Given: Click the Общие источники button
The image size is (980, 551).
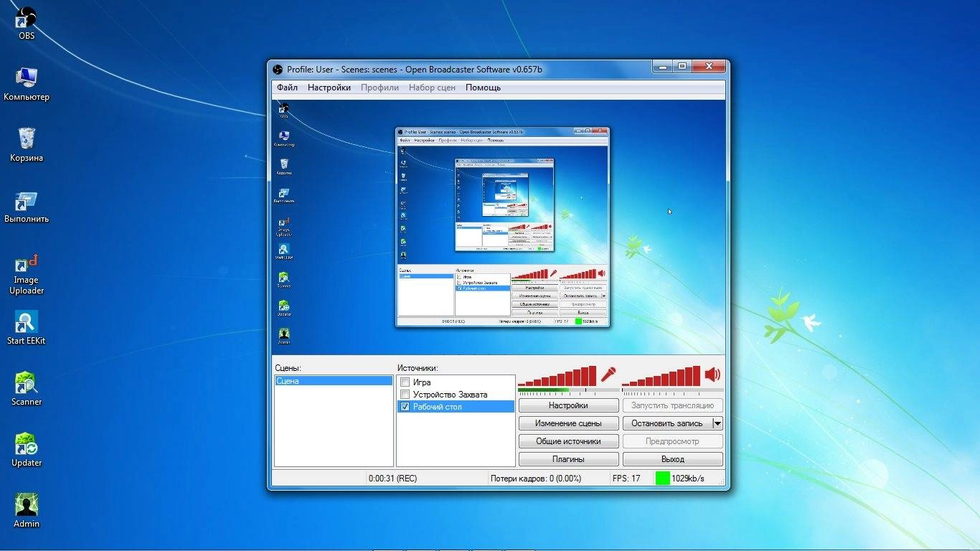Looking at the screenshot, I should coord(568,441).
